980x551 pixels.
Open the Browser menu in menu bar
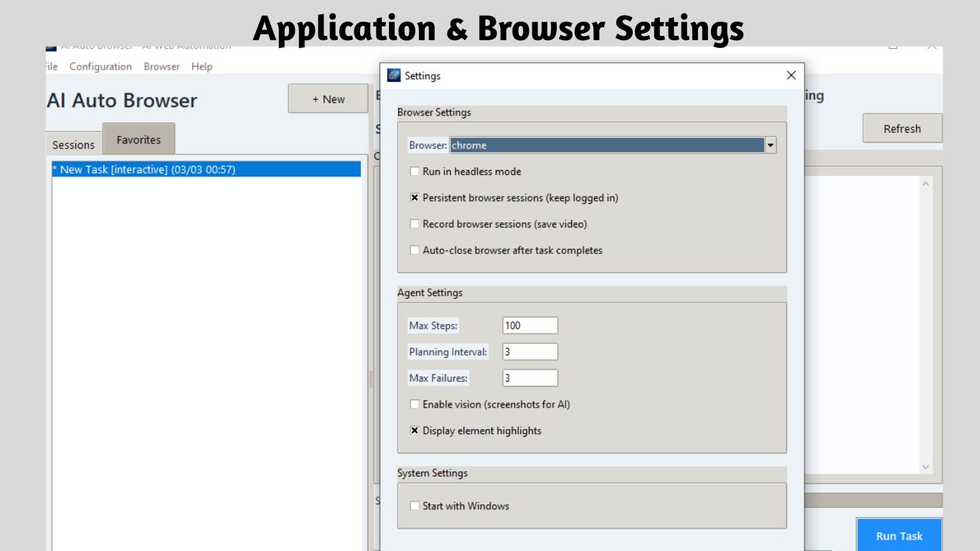pos(161,67)
